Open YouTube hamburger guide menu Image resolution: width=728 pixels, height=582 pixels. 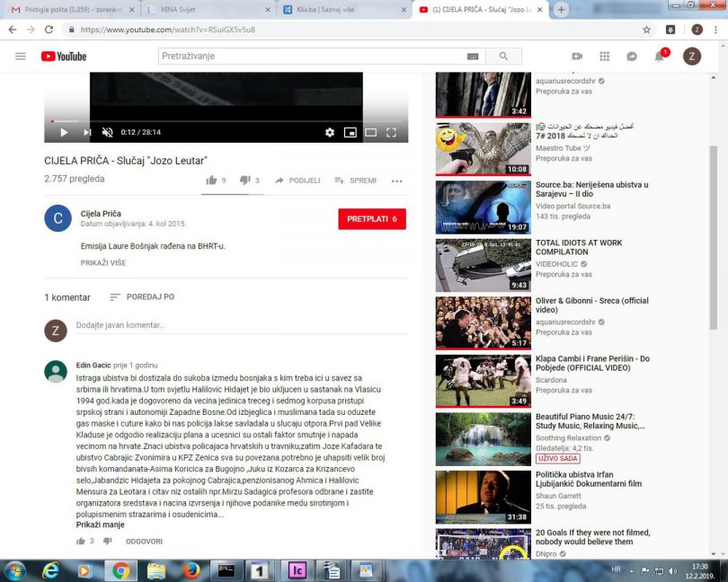(x=21, y=57)
